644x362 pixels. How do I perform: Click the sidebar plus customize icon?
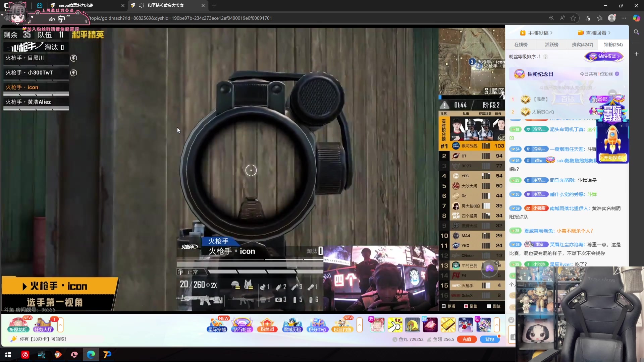point(636,54)
